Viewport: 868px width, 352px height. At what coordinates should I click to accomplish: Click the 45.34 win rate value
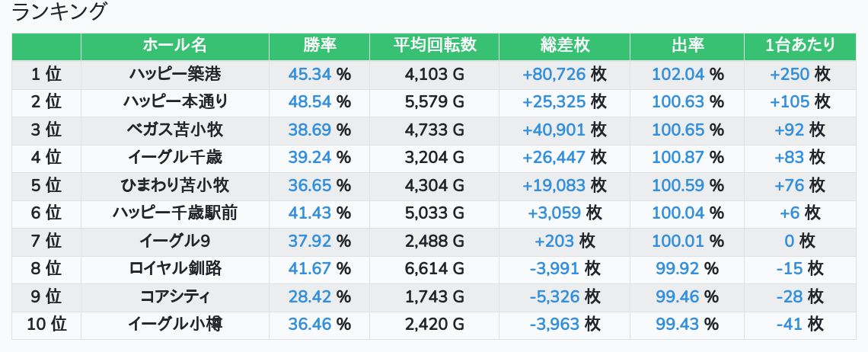point(309,74)
